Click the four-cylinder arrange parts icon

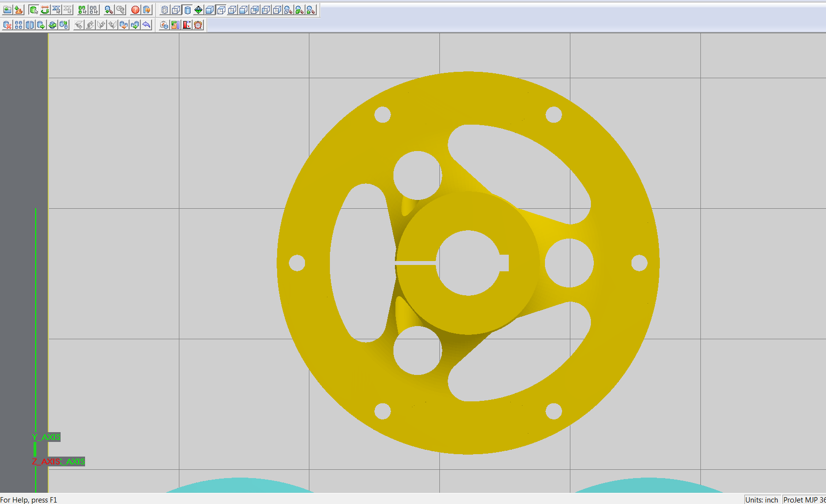[x=19, y=25]
